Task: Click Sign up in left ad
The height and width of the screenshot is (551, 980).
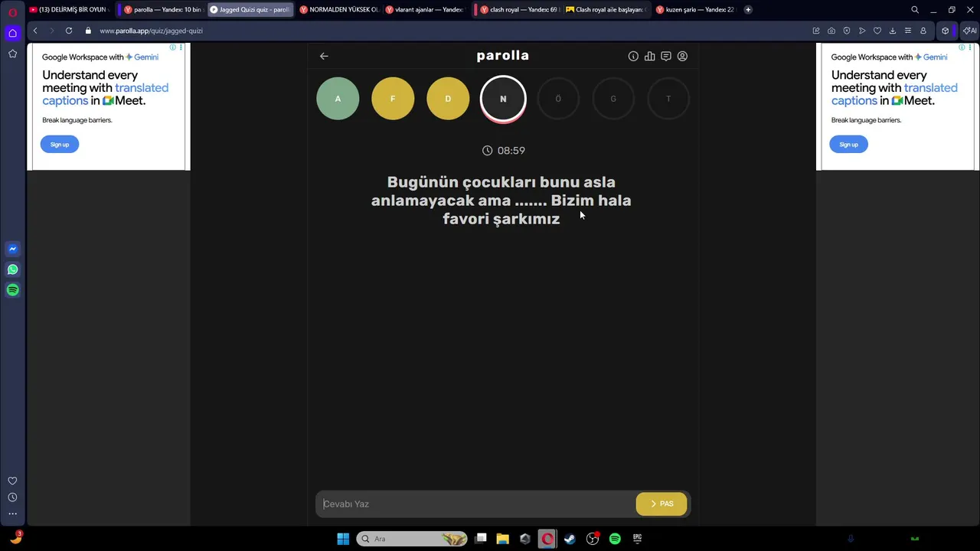Action: point(60,145)
